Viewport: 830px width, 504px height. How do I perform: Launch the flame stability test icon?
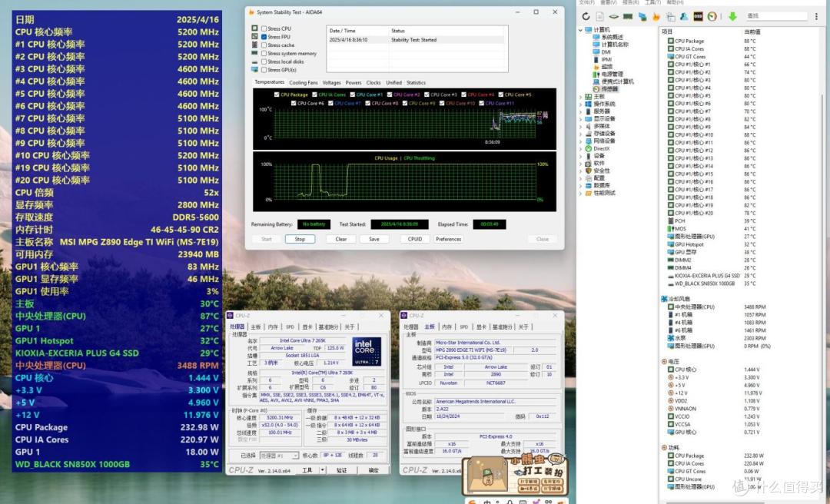point(656,16)
